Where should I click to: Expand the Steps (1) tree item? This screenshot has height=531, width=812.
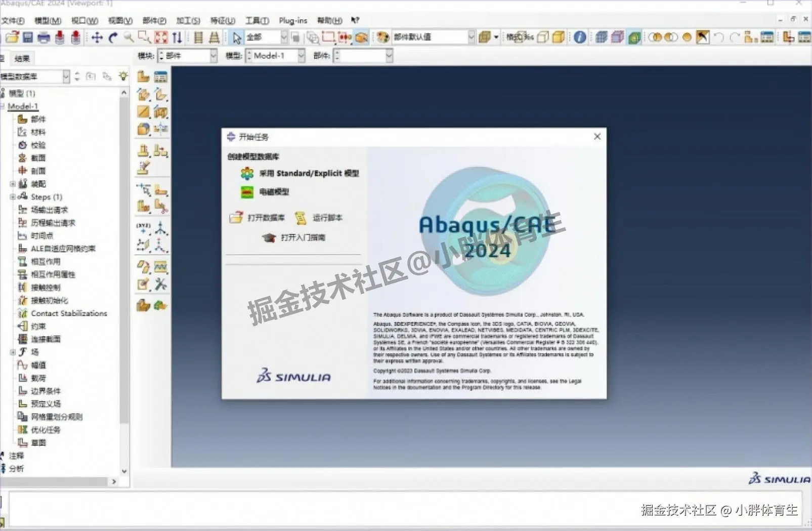click(13, 197)
